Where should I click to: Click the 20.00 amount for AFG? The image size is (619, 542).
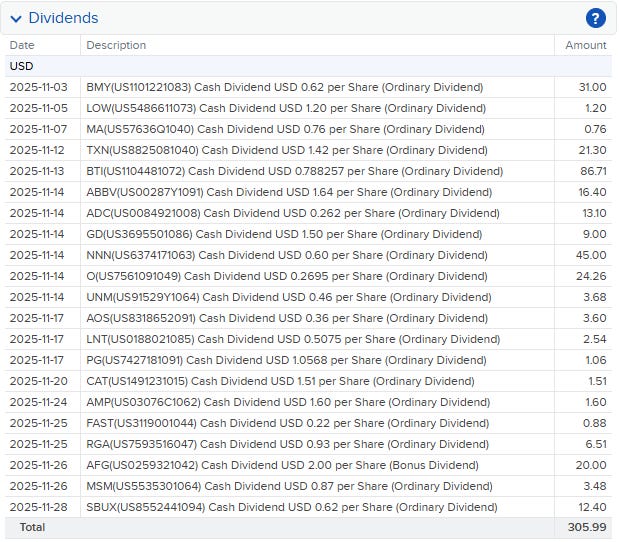(591, 465)
